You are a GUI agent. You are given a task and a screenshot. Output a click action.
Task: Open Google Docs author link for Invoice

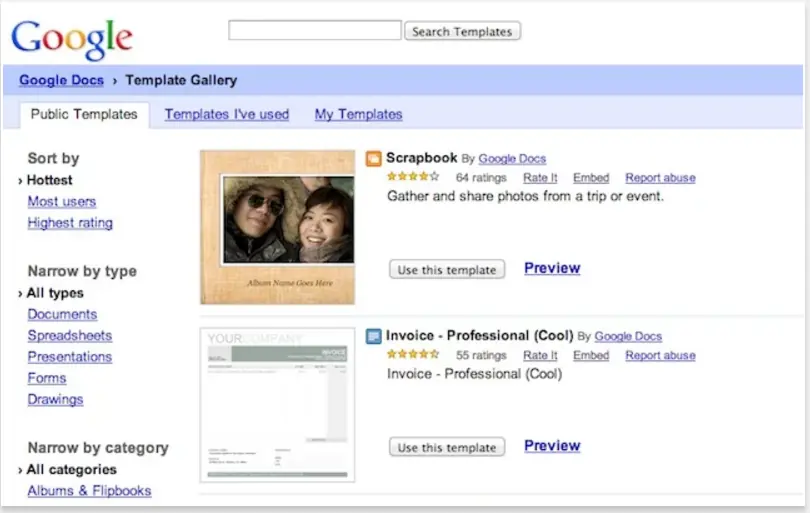628,336
